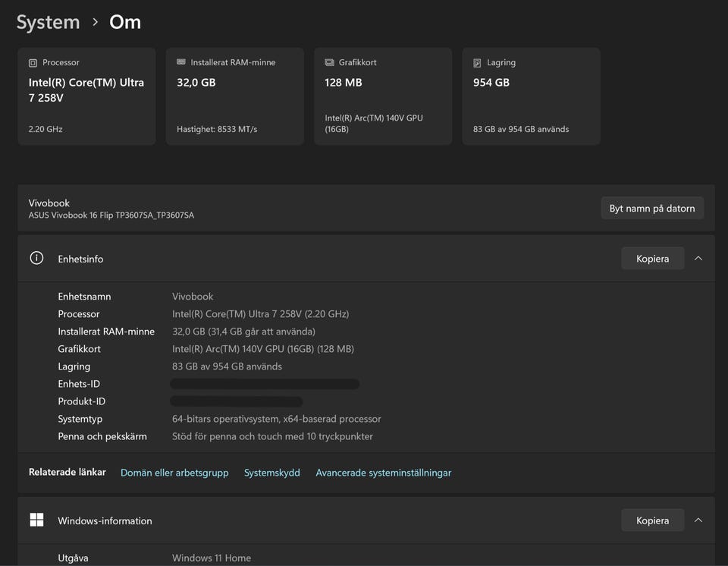Copy Enhetsinfo with Kopiera button
The height and width of the screenshot is (566, 728).
click(x=652, y=259)
